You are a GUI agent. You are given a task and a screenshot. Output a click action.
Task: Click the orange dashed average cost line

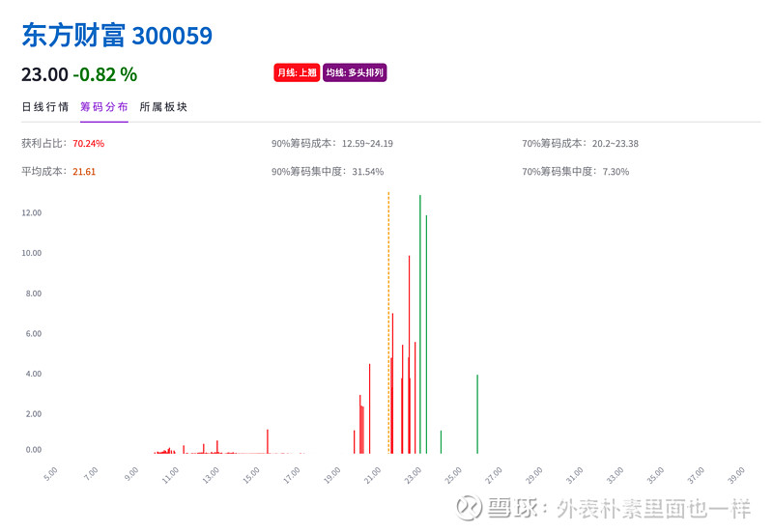coord(388,322)
